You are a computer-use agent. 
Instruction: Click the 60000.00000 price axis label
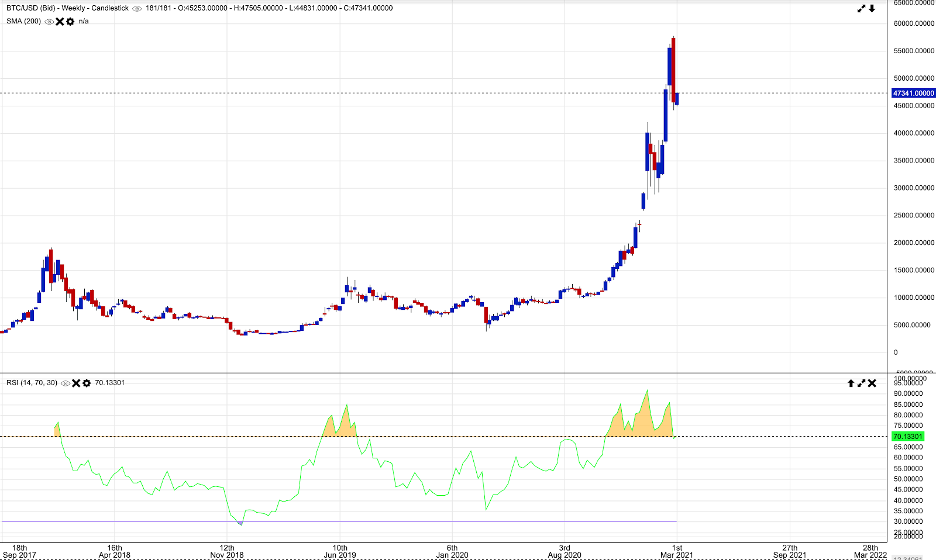[x=914, y=23]
